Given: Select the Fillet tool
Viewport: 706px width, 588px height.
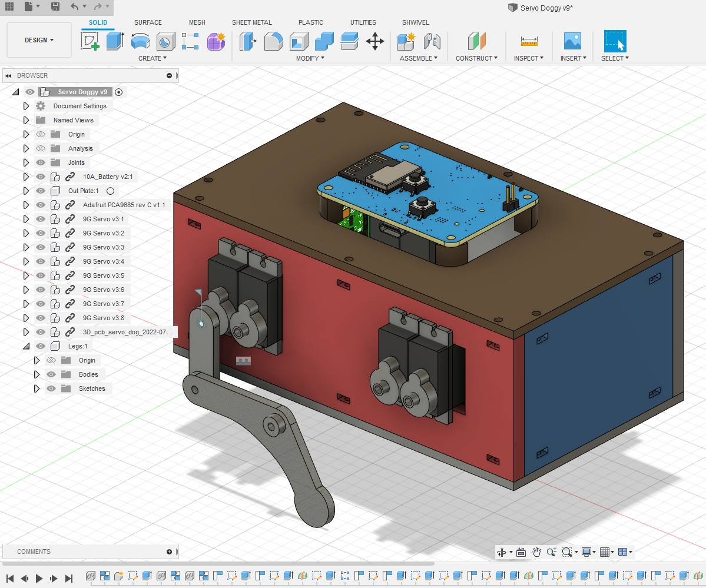Looking at the screenshot, I should point(273,41).
